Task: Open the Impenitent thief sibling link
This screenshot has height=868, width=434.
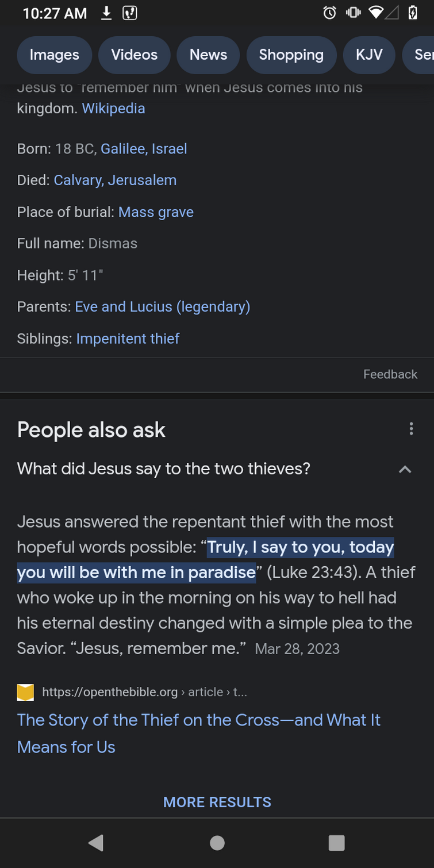Action: [128, 339]
